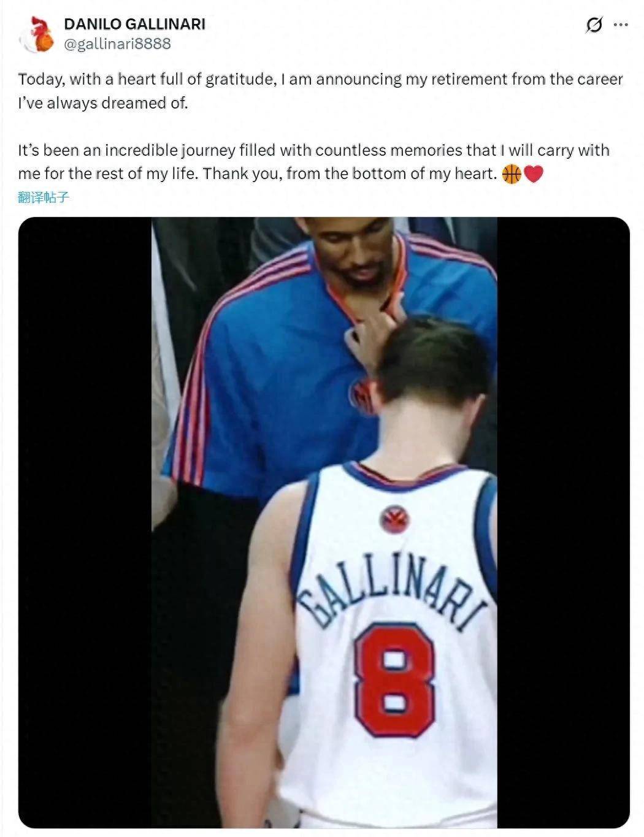Click the right black letterbox of the media
The width and height of the screenshot is (644, 837).
[564, 522]
